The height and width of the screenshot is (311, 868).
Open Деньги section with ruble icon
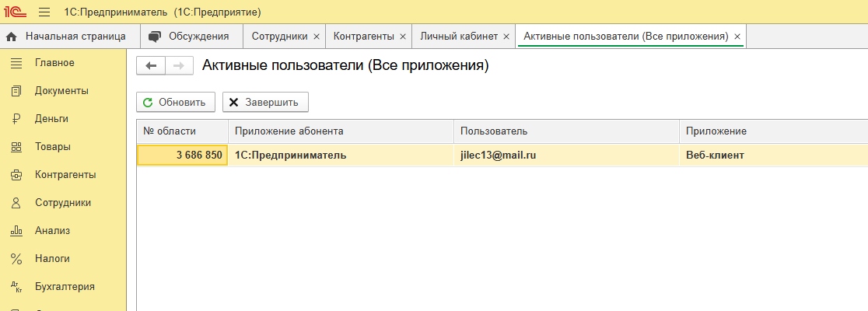(51, 118)
